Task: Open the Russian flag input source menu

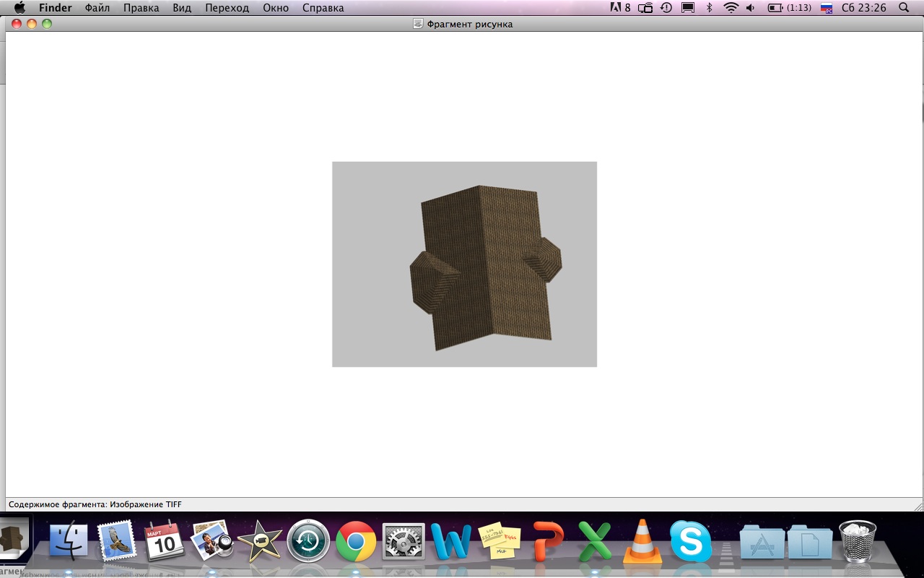Action: point(827,8)
